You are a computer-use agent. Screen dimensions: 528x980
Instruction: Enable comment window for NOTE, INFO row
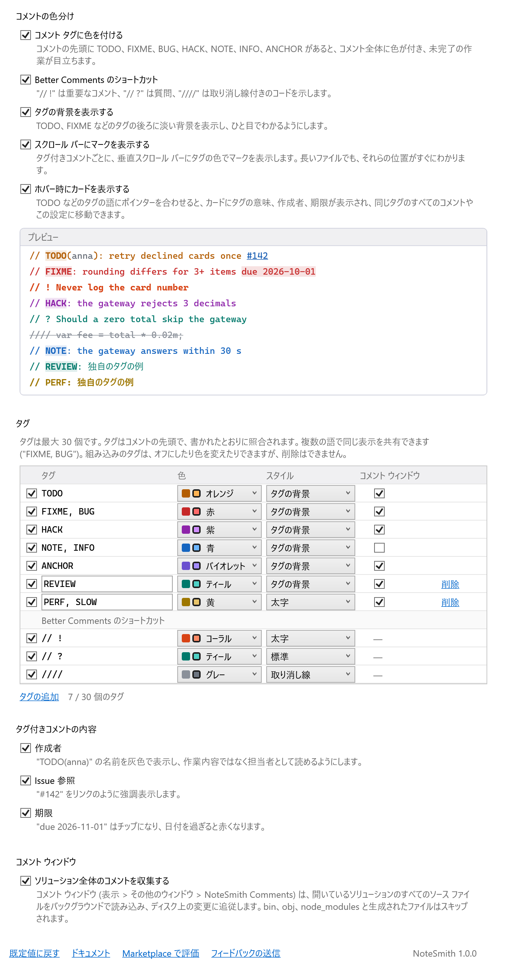(x=379, y=548)
